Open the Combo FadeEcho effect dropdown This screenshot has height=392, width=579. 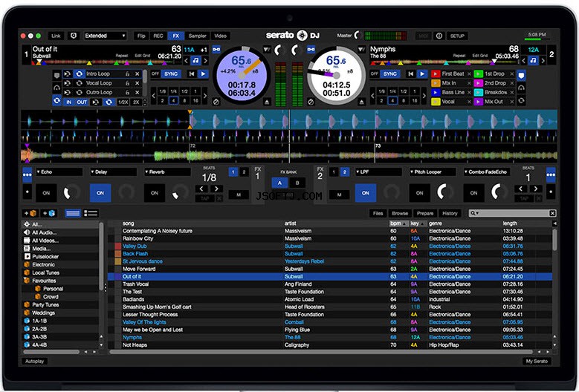(x=487, y=171)
